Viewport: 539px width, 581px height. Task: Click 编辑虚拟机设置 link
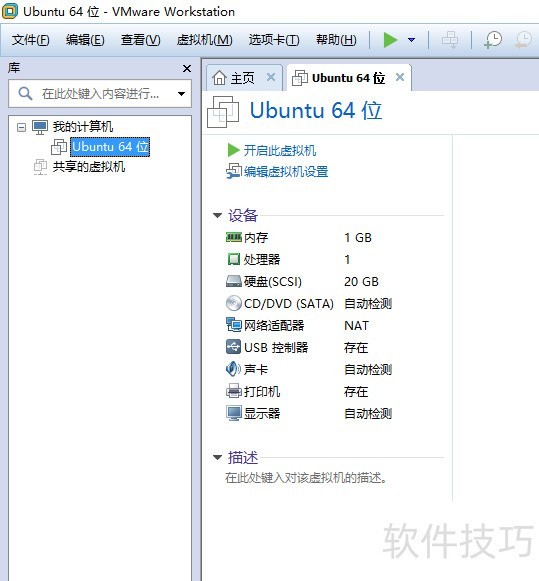coord(286,172)
